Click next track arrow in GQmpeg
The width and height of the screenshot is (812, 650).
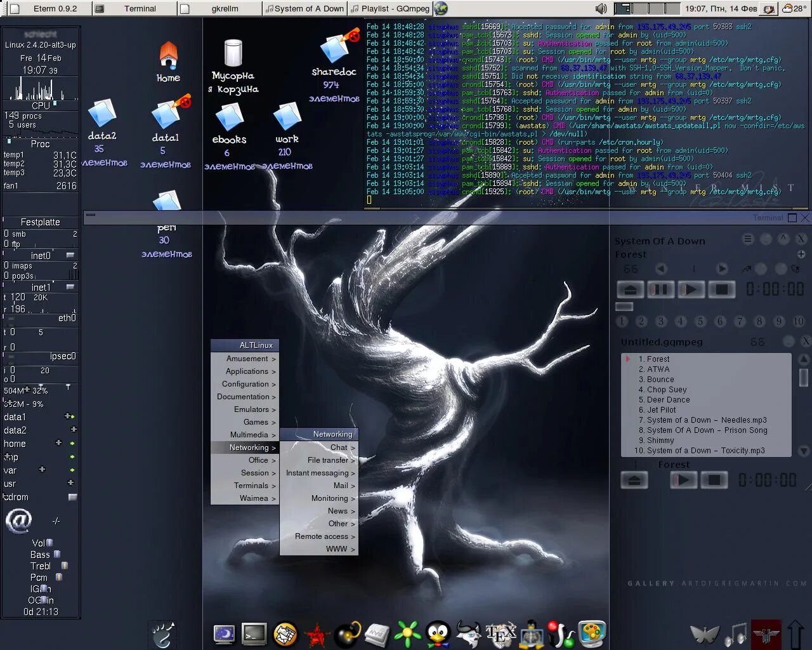click(722, 269)
